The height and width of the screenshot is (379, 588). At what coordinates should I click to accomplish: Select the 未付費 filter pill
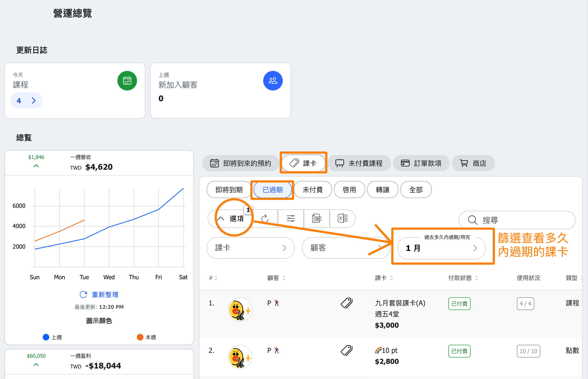click(313, 190)
